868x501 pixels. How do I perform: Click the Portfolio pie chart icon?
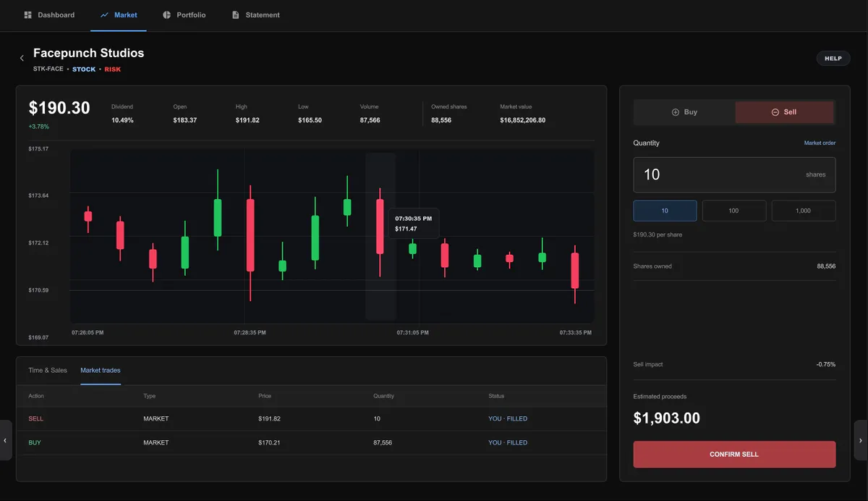[x=167, y=14]
